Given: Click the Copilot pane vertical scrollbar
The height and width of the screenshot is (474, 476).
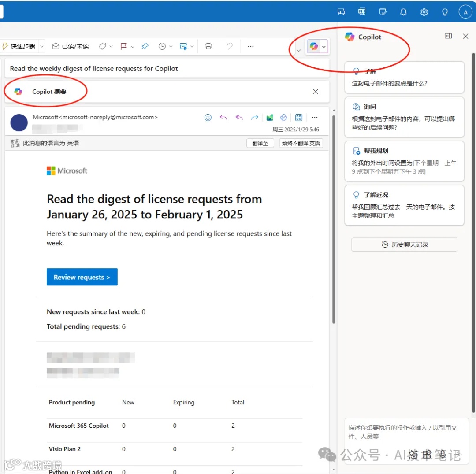Looking at the screenshot, I should [473, 233].
